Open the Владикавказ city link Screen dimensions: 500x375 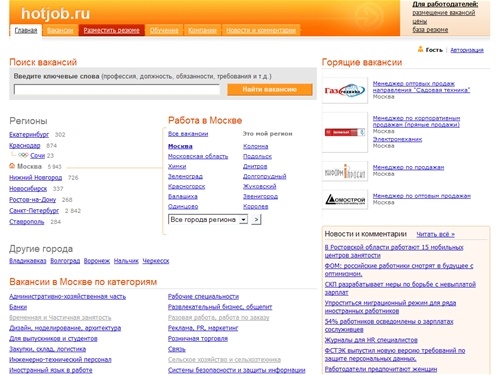tap(28, 261)
